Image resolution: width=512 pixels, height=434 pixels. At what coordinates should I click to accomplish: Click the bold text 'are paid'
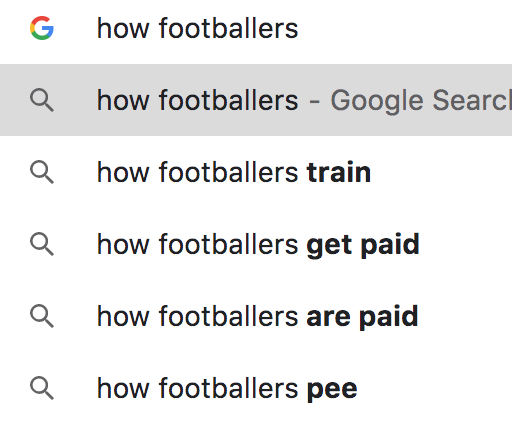click(x=362, y=317)
